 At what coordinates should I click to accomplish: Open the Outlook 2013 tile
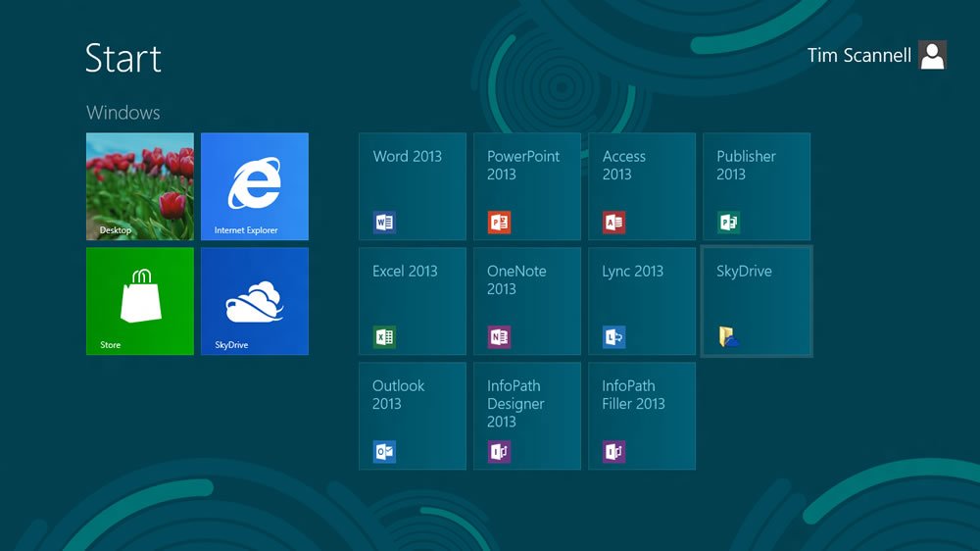pos(413,416)
